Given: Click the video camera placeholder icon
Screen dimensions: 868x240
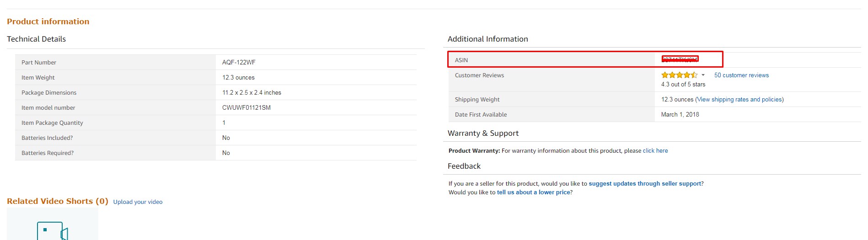Looking at the screenshot, I should [52, 231].
